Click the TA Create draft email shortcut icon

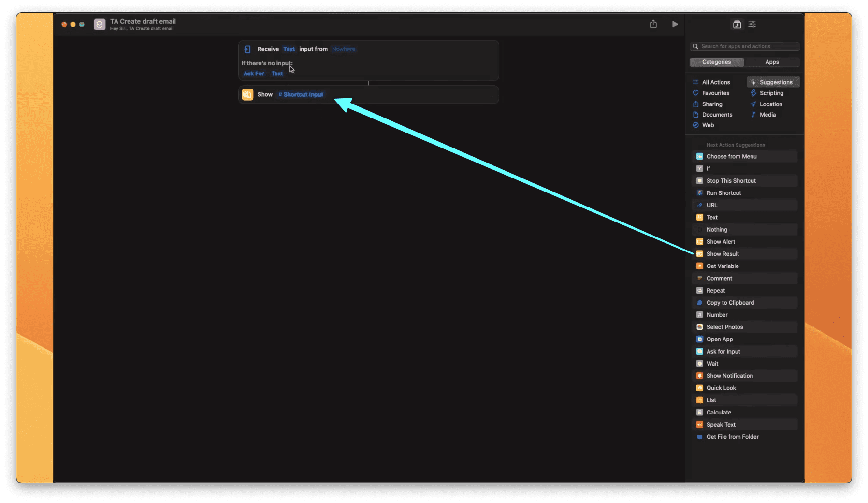point(100,25)
